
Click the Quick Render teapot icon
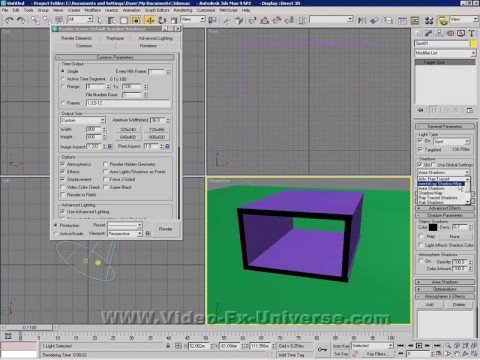443,21
